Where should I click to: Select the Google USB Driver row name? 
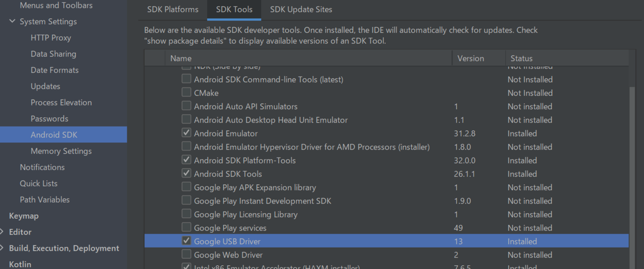pyautogui.click(x=228, y=241)
